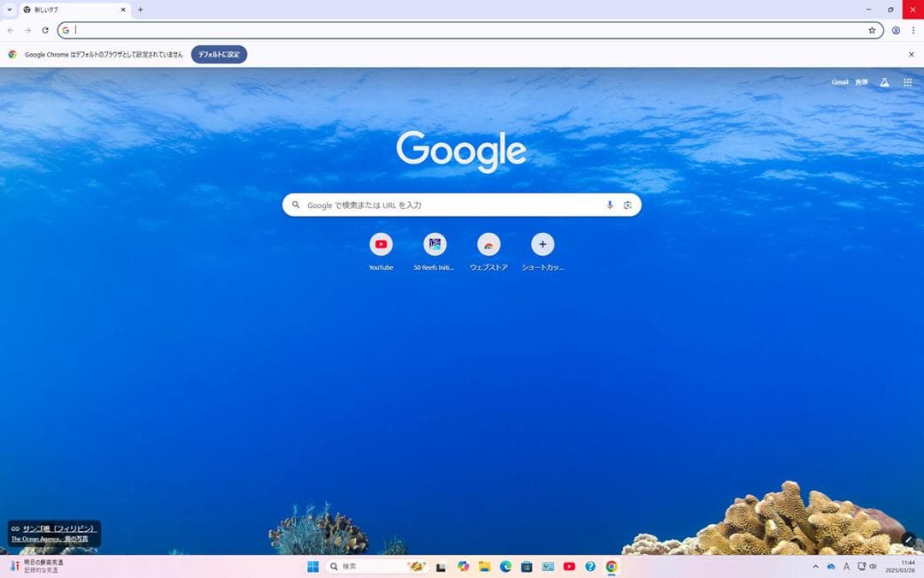
Task: Open a new tab with plus button
Action: tap(140, 9)
